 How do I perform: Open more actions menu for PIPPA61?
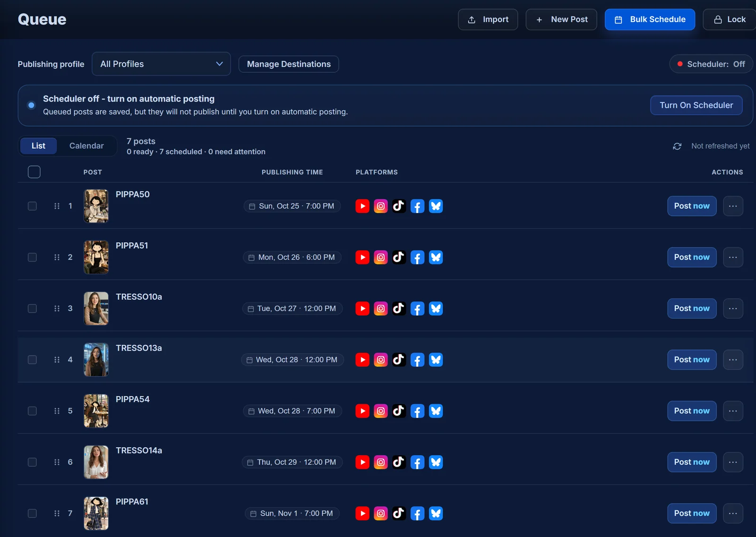point(733,513)
